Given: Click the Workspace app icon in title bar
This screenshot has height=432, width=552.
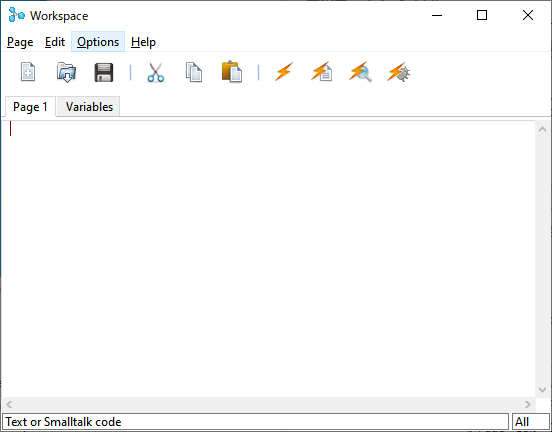Looking at the screenshot, I should click(17, 15).
